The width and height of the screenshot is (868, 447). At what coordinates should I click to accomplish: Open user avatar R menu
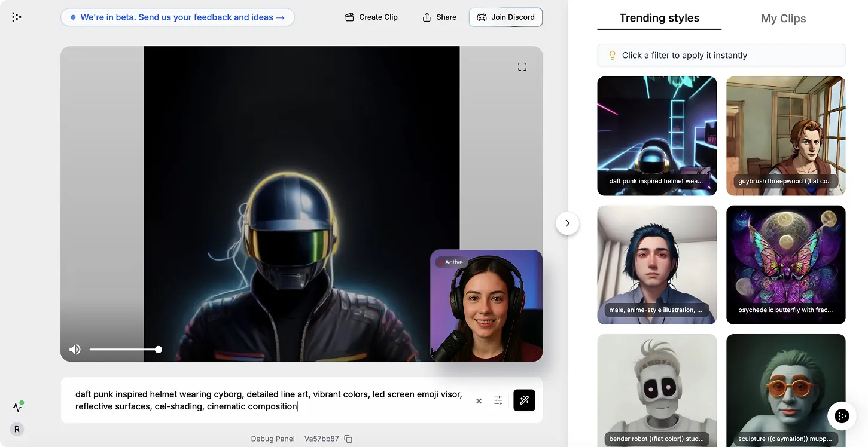pos(17,429)
